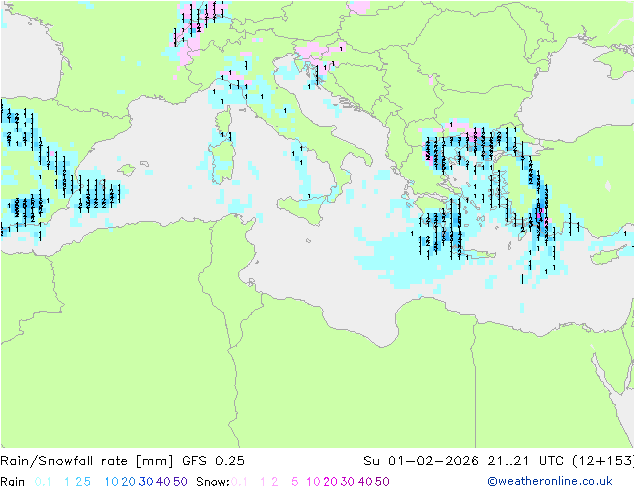Select the Snow 50 legend value

click(383, 482)
